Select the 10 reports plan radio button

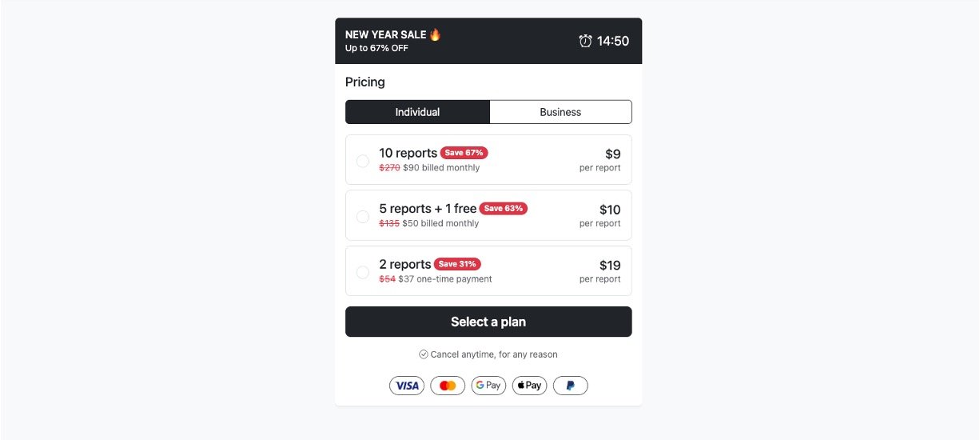click(x=362, y=161)
